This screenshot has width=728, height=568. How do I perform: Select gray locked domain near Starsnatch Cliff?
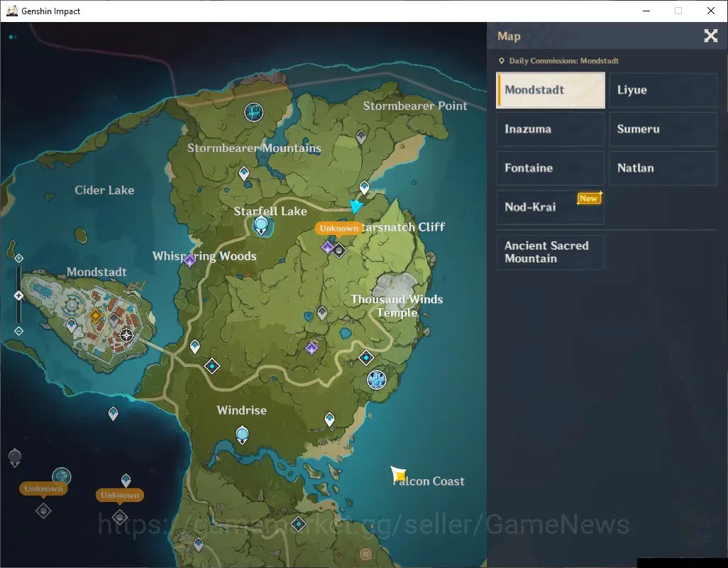339,251
